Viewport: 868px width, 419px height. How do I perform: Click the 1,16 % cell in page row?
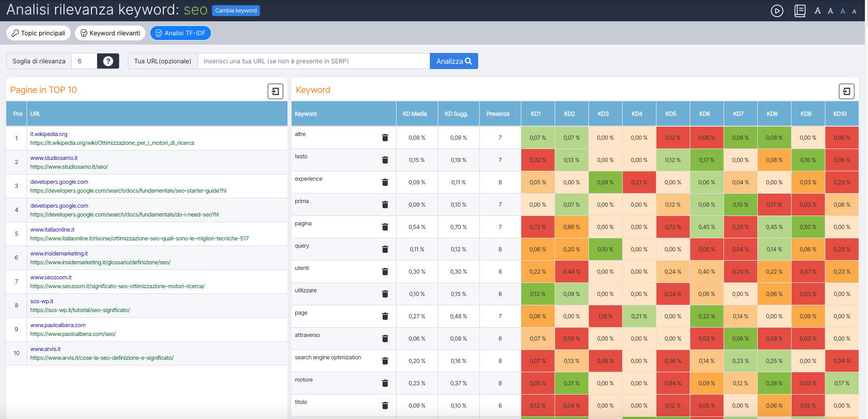coord(606,316)
